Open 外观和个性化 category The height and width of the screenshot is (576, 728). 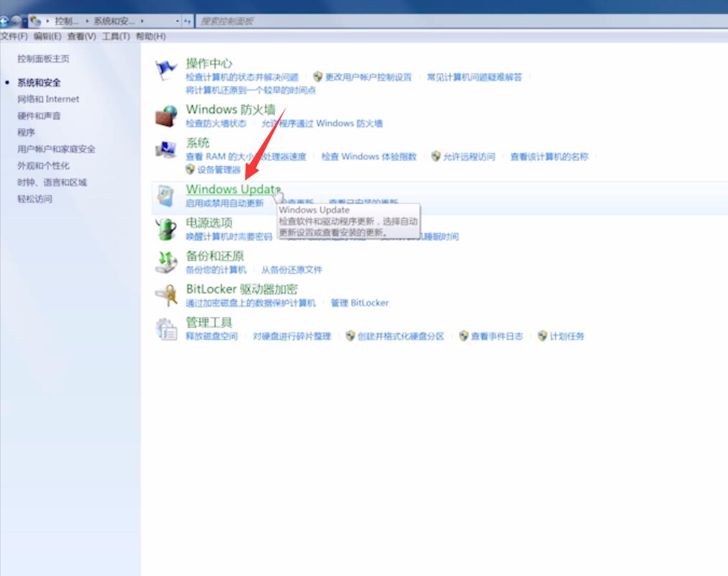pos(43,166)
